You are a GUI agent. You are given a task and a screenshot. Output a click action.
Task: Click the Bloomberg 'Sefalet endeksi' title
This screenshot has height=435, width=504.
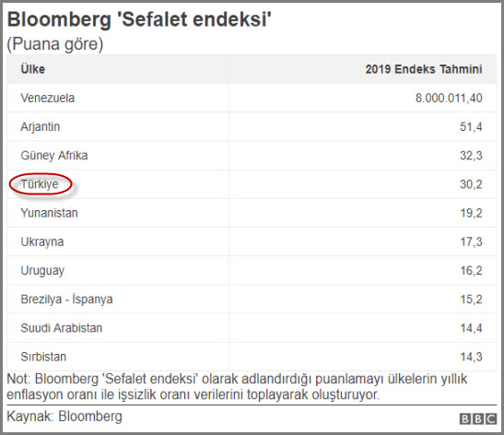(139, 19)
